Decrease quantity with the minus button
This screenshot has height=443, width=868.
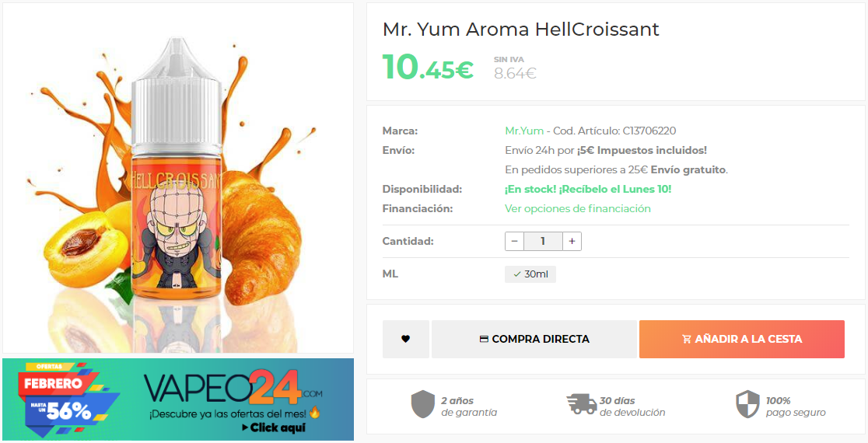pos(514,241)
